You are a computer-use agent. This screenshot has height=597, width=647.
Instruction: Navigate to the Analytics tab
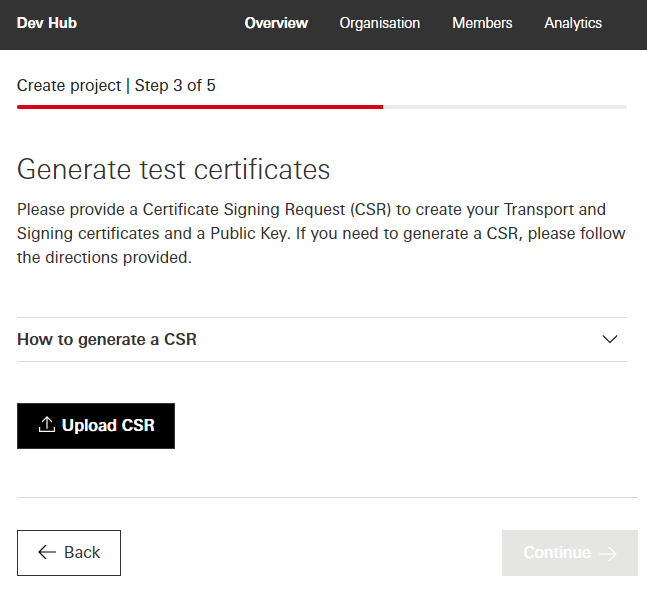573,23
